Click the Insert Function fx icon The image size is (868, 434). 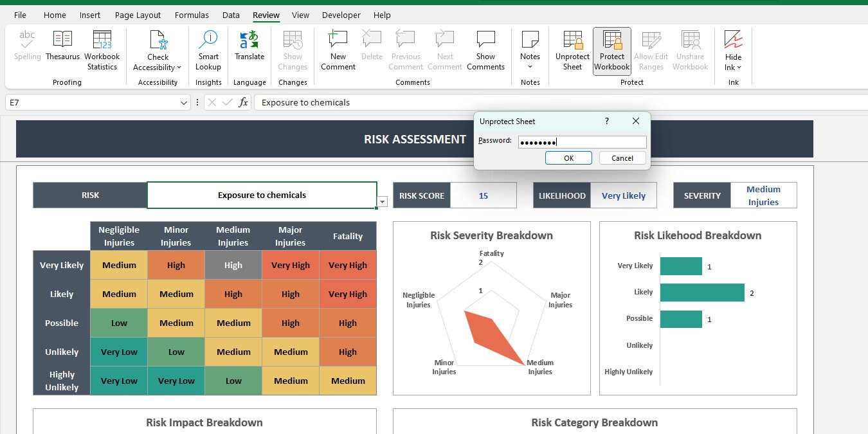[243, 102]
